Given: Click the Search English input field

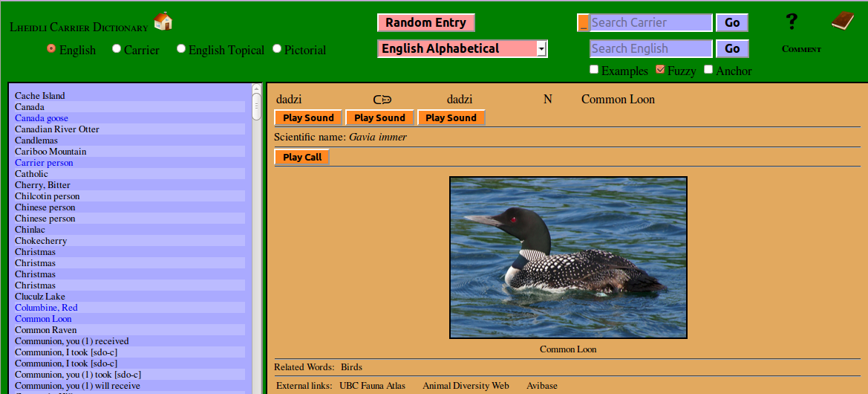Looking at the screenshot, I should [650, 49].
